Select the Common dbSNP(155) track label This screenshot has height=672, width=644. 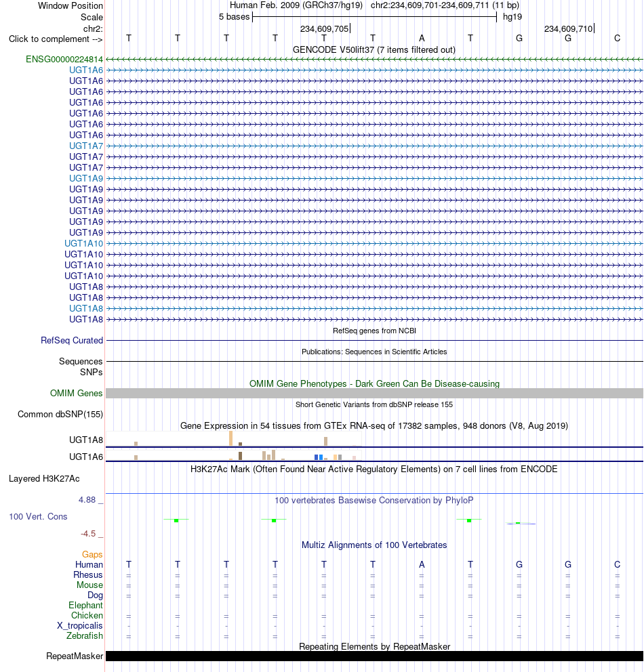click(60, 414)
